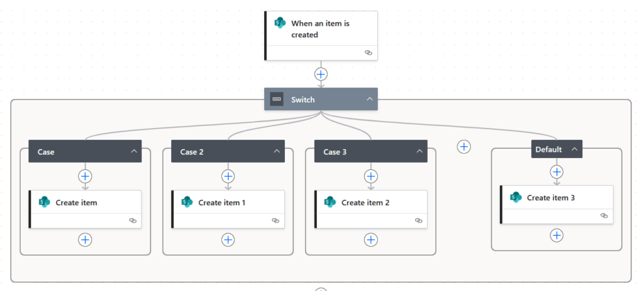Open the Create item 2 action title
This screenshot has width=644, height=291.
pos(365,203)
